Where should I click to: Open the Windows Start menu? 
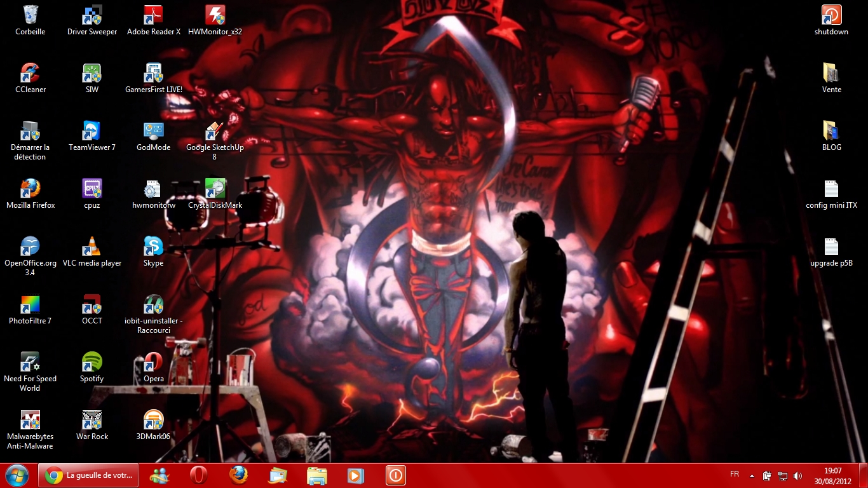(x=17, y=475)
